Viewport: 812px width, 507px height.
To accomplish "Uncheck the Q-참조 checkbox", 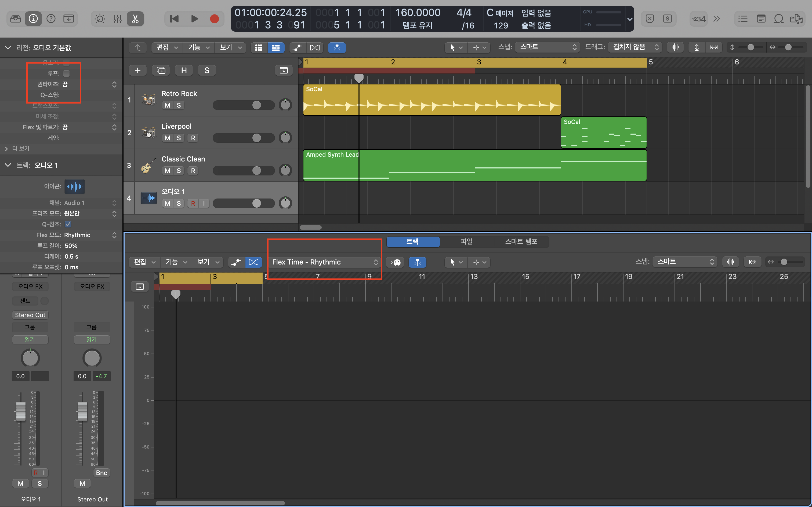I will (68, 224).
